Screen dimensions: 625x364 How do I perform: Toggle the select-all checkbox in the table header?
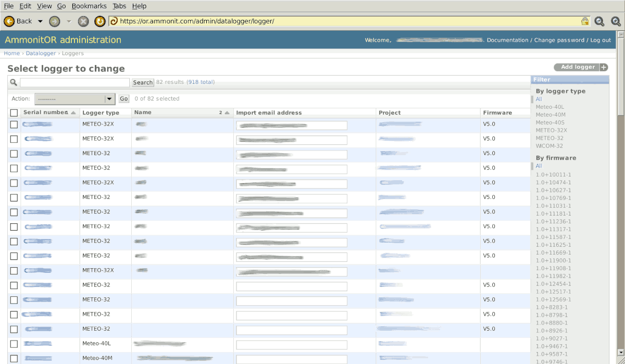[x=14, y=112]
